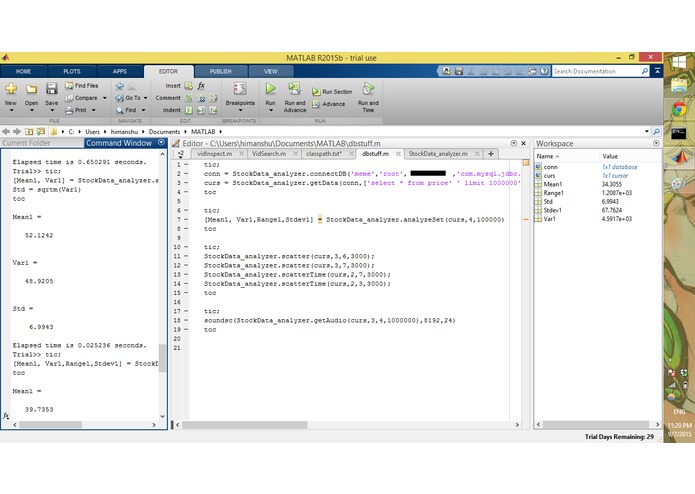Screen dimensions: 695x494
Task: Click Run and Advance
Action: 295,97
